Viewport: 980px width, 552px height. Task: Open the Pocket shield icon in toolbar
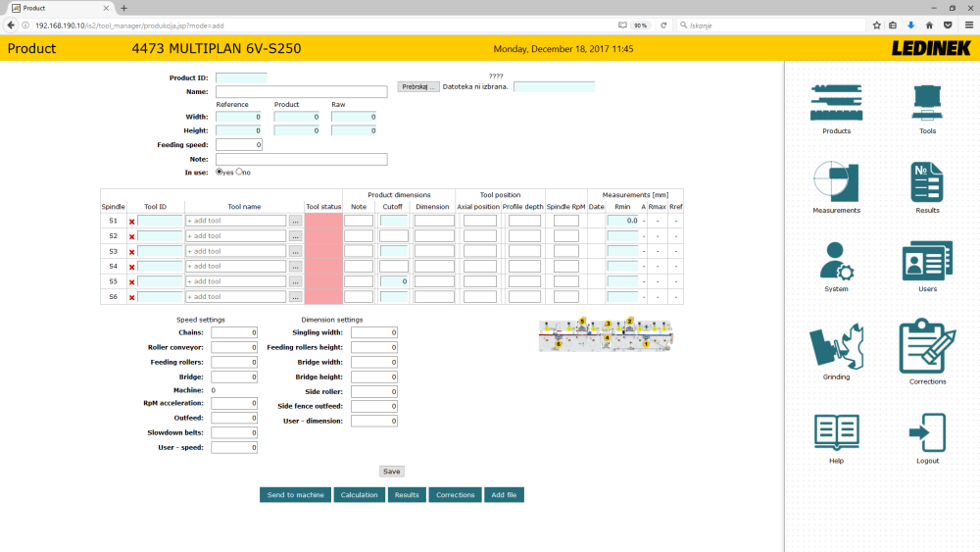pyautogui.click(x=948, y=25)
